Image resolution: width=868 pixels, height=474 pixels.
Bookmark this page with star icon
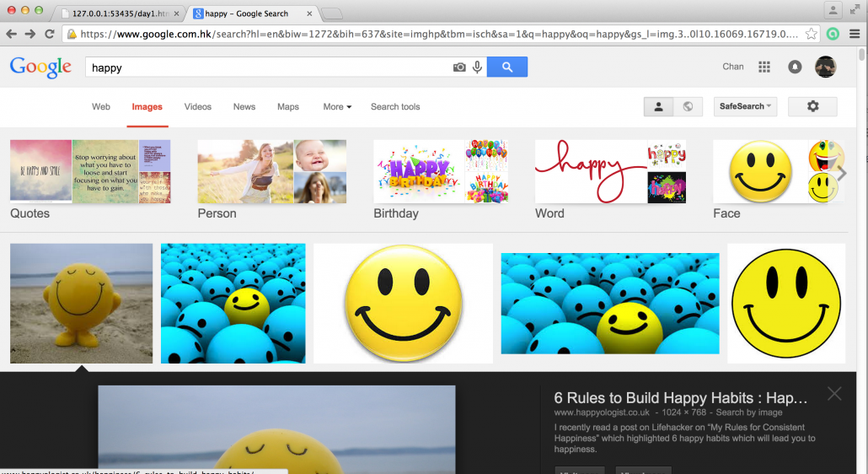(x=811, y=34)
